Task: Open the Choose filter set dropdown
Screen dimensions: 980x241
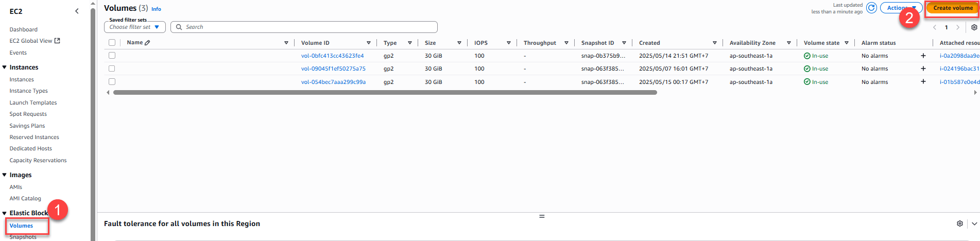Action: pos(134,27)
